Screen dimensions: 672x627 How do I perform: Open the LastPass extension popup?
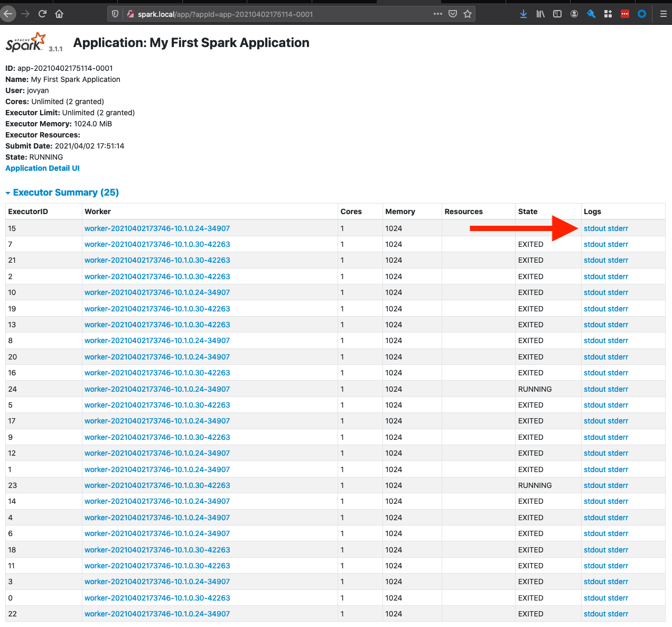[x=624, y=14]
